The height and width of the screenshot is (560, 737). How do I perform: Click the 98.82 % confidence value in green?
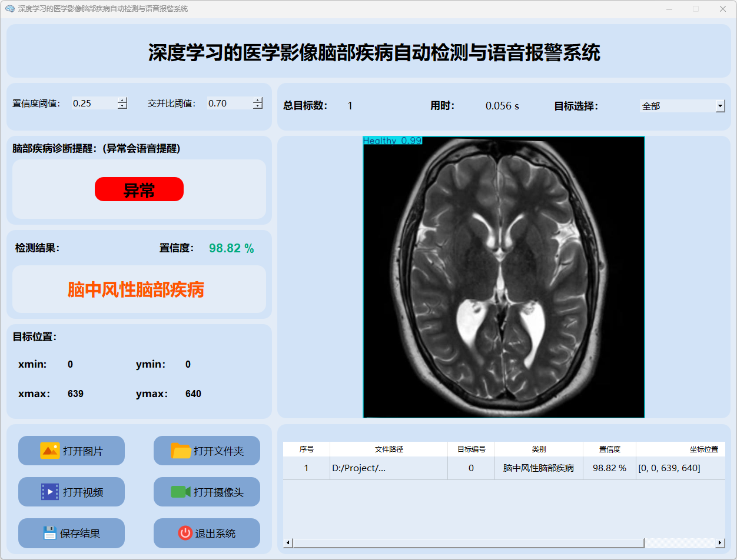[231, 248]
